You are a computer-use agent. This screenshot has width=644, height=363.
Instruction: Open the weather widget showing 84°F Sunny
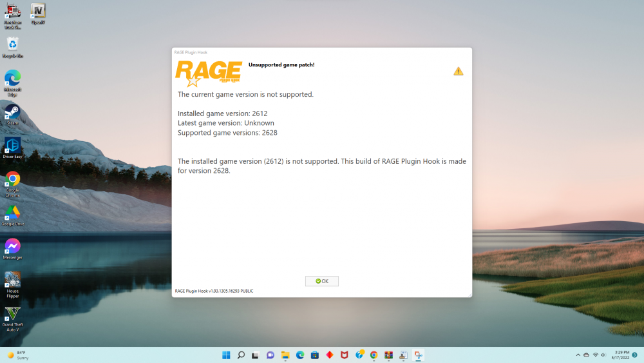point(18,355)
